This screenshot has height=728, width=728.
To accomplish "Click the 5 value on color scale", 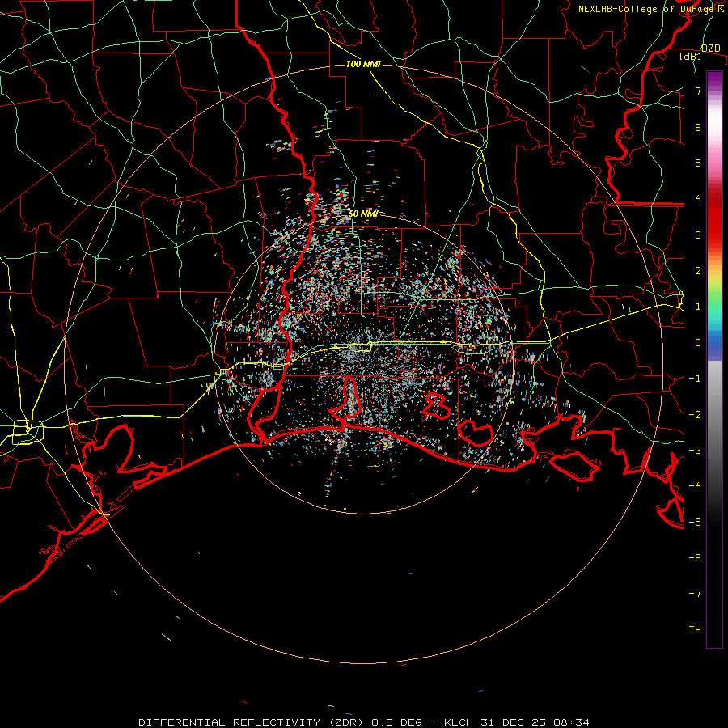I will pos(698,163).
